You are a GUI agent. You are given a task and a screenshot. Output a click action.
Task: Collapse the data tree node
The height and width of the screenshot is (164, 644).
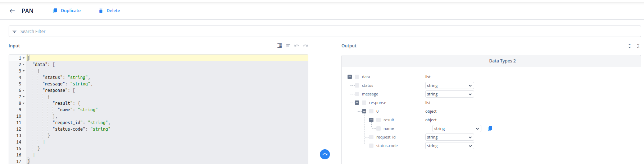click(350, 77)
